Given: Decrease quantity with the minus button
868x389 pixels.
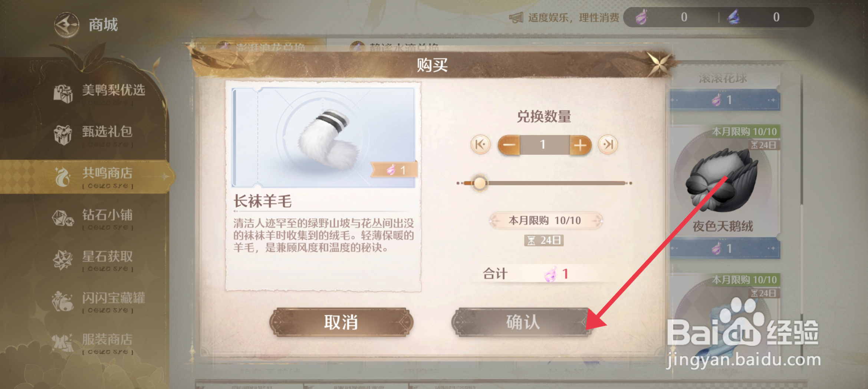Looking at the screenshot, I should pyautogui.click(x=509, y=145).
